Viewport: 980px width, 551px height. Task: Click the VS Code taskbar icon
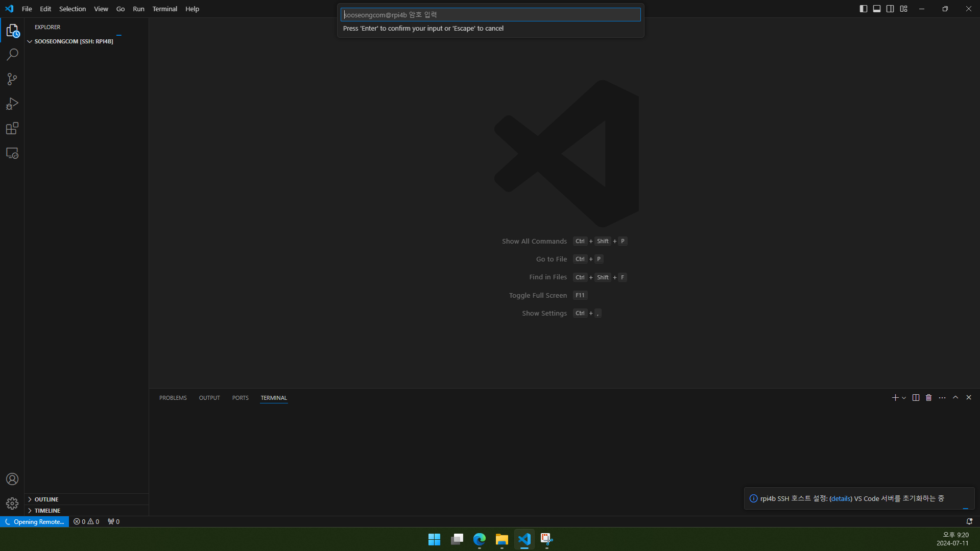click(x=524, y=539)
